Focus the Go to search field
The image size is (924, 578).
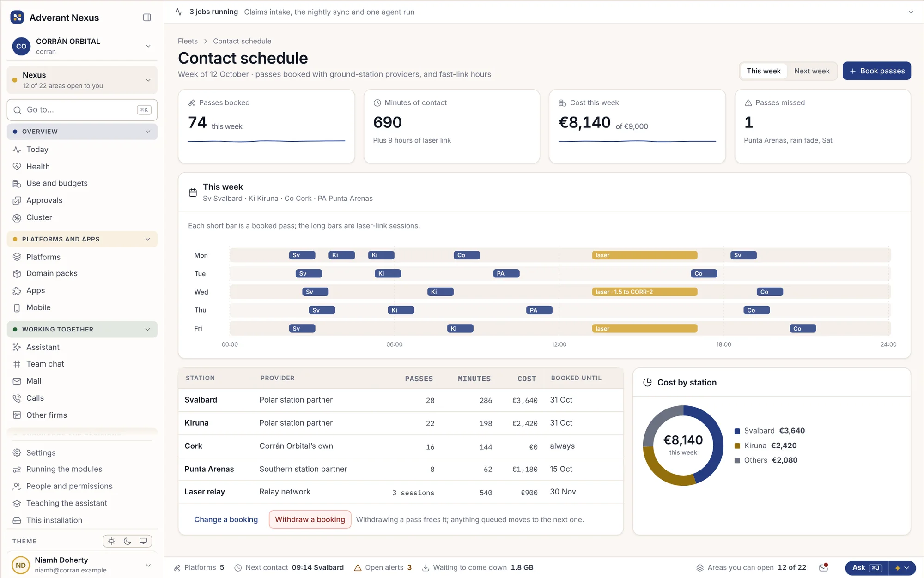click(x=82, y=110)
